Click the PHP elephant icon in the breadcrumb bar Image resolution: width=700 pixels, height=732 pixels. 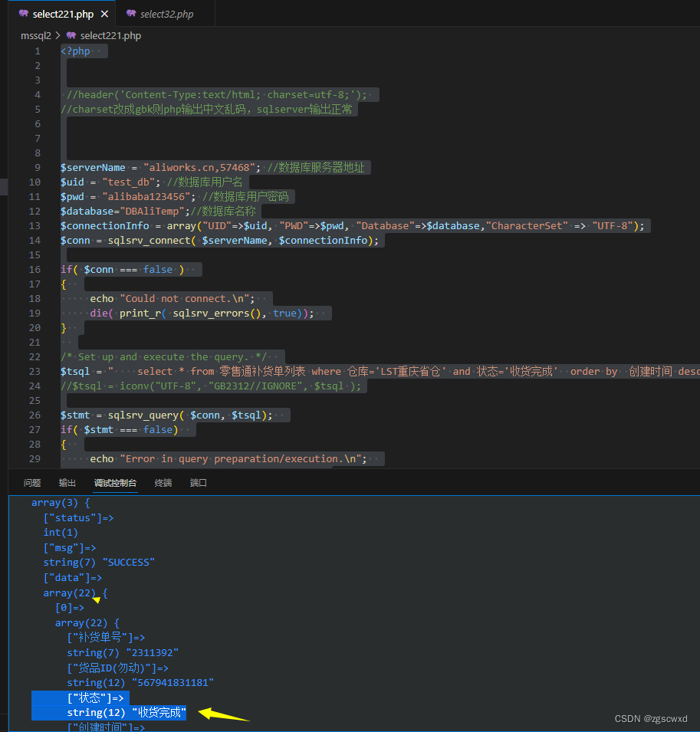pos(71,35)
